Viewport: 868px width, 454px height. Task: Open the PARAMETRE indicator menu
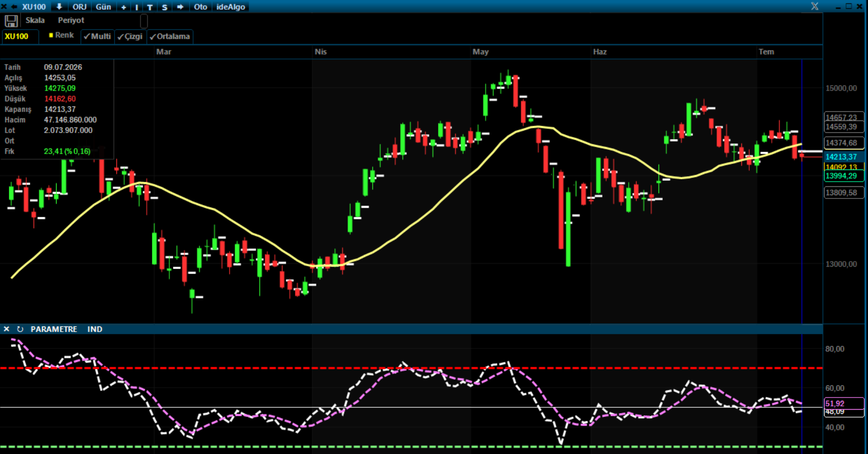(54, 329)
